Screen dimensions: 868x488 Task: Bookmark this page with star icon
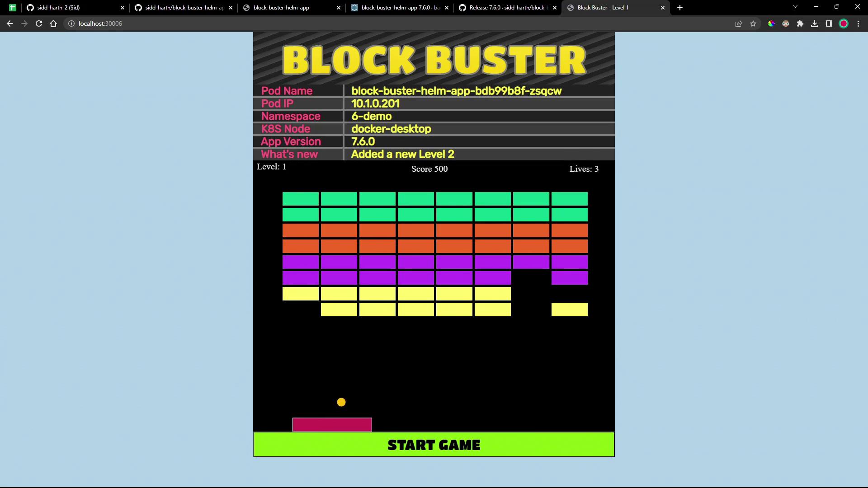point(753,23)
